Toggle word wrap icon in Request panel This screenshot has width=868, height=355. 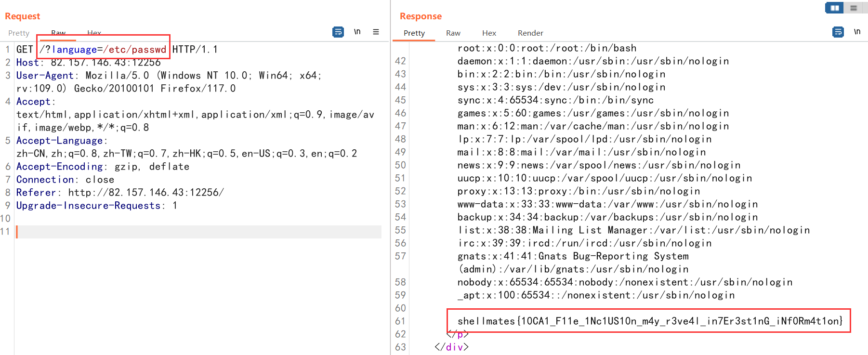click(x=338, y=32)
